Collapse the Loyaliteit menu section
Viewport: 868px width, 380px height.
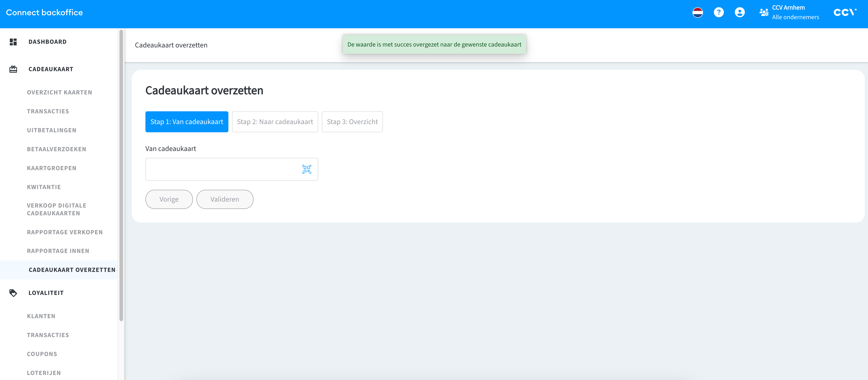pyautogui.click(x=46, y=293)
